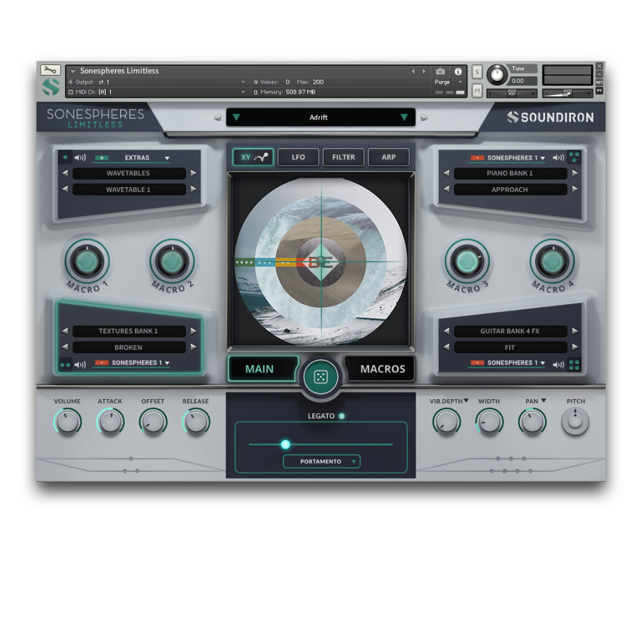Select next bank after WAVETABLES
644x644 pixels.
(193, 173)
